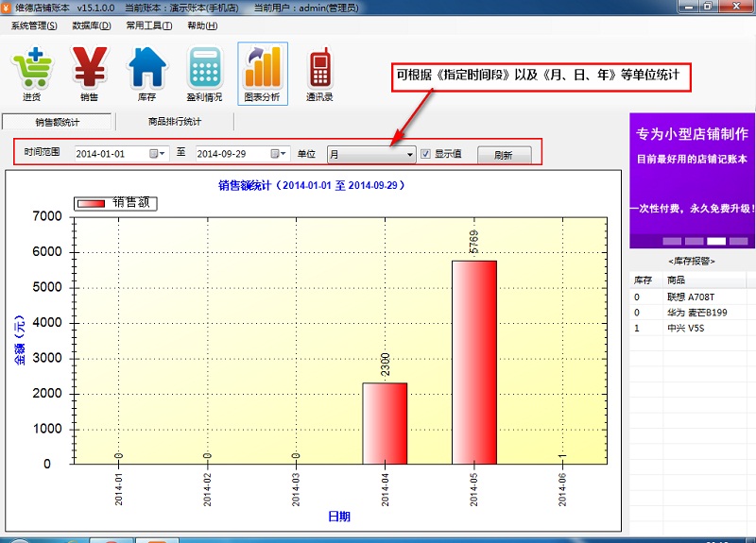Open the 数据库 menu
This screenshot has width=756, height=543.
92,25
